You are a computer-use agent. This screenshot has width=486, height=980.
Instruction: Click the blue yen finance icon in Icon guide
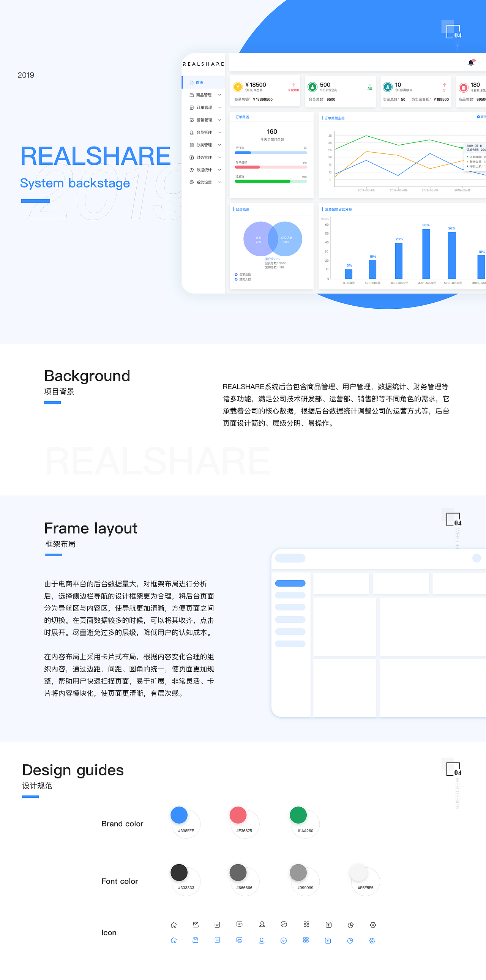[328, 941]
